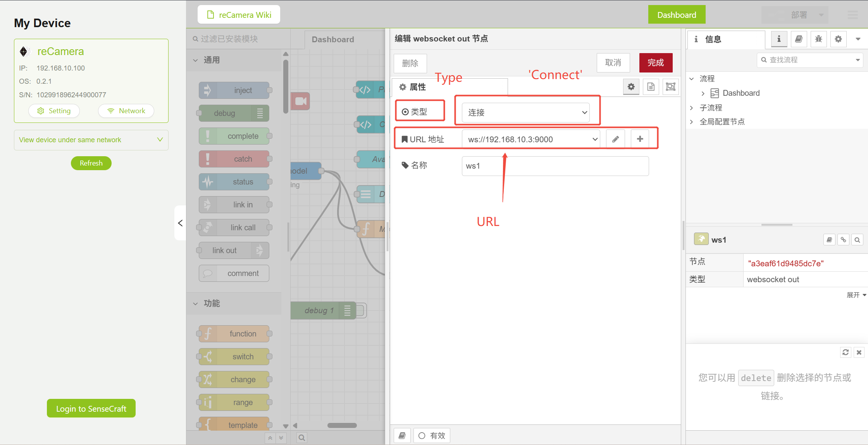The width and height of the screenshot is (868, 445).
Task: Close the tips panel with the X
Action: click(x=859, y=352)
